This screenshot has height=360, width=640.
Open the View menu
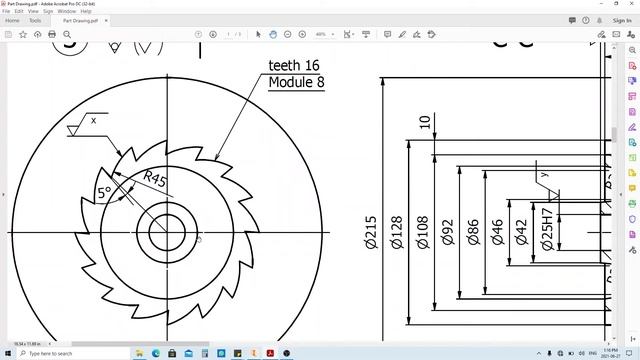33,11
